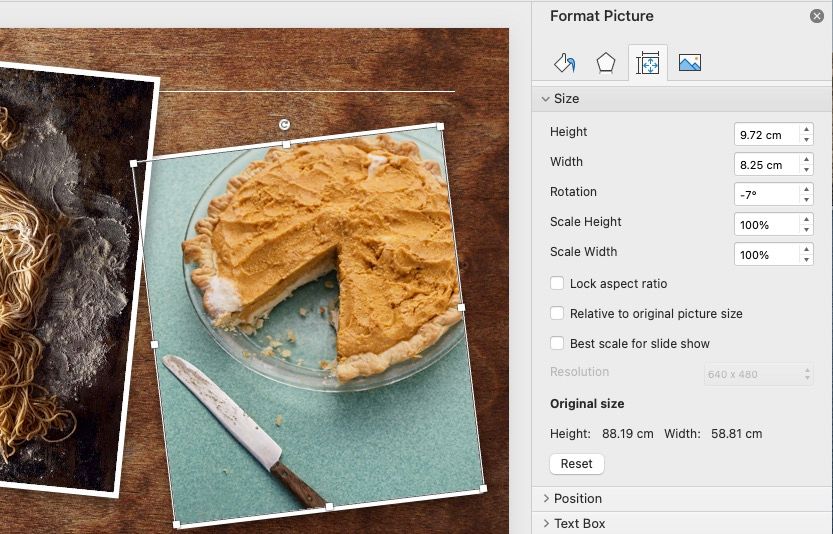Click the Format Picture pane title
The width and height of the screenshot is (833, 534).
click(x=602, y=16)
